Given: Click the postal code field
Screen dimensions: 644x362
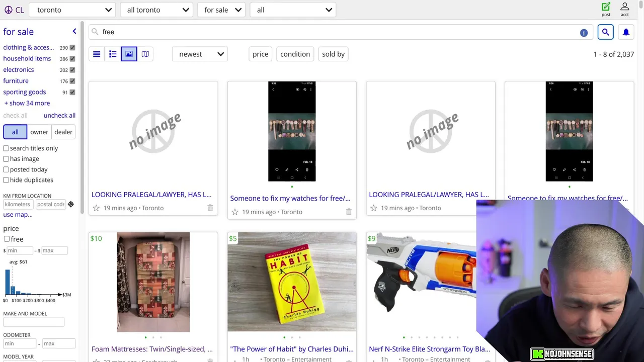Looking at the screenshot, I should (x=51, y=205).
